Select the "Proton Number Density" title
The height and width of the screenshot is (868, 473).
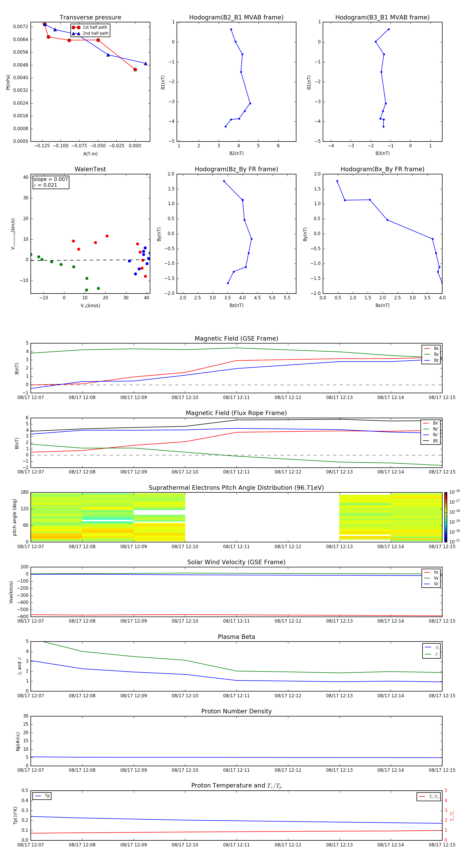click(236, 711)
